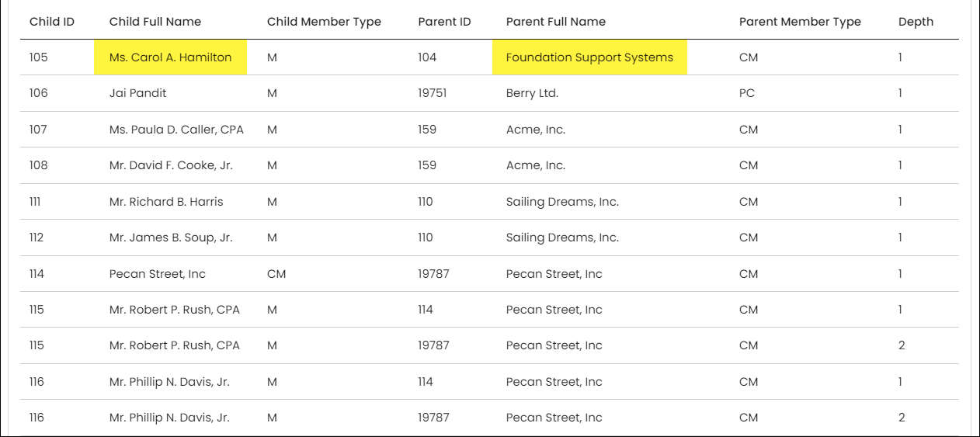
Task: Click the Child ID column header
Action: (x=52, y=22)
